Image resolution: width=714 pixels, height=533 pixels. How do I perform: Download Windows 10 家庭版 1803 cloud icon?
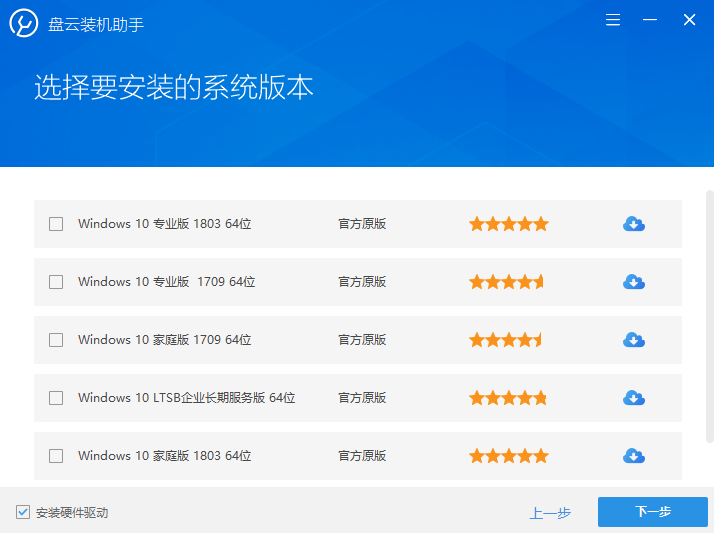click(x=633, y=456)
